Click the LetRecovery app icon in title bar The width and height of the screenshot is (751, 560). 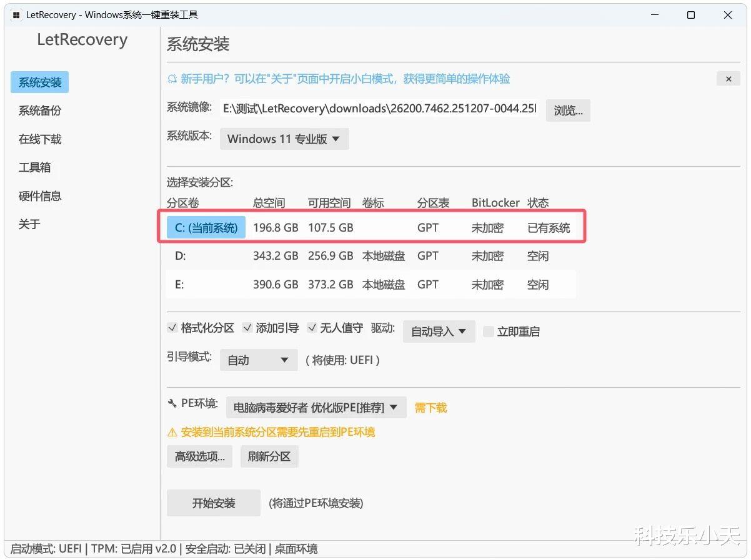16,15
